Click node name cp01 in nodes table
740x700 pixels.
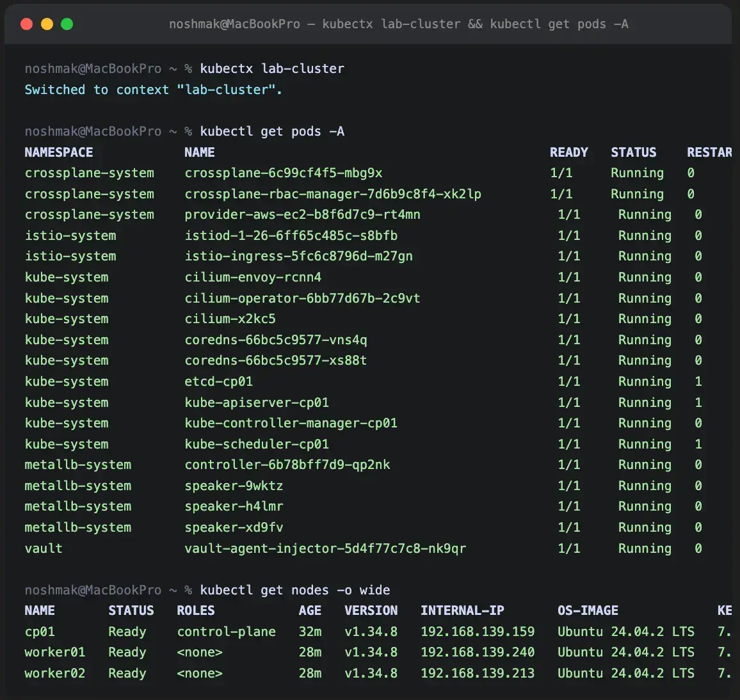(x=40, y=632)
